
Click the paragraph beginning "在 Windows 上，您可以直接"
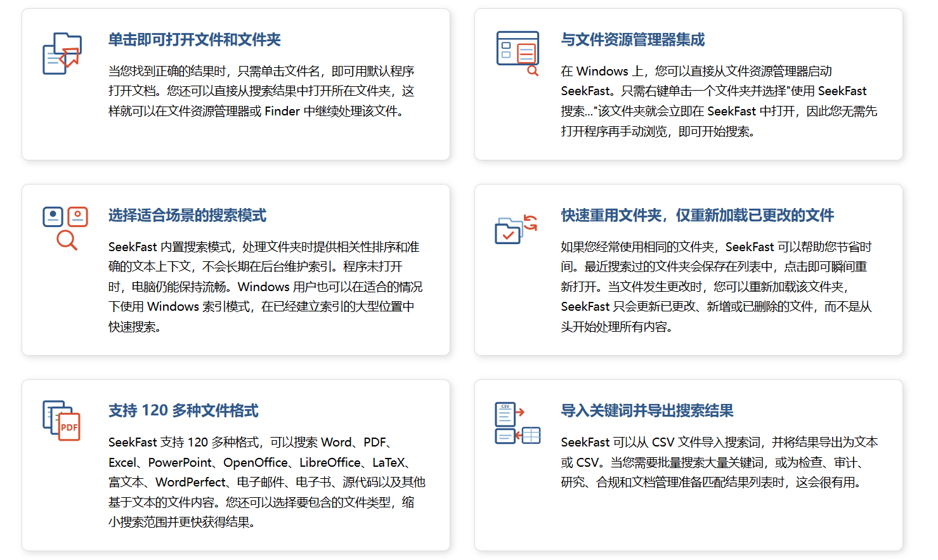coord(719,101)
